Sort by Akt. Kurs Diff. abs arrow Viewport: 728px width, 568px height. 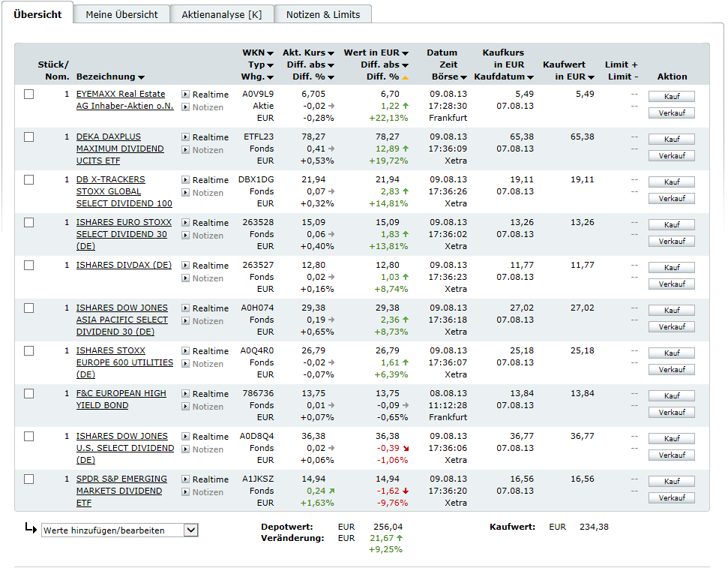point(331,65)
